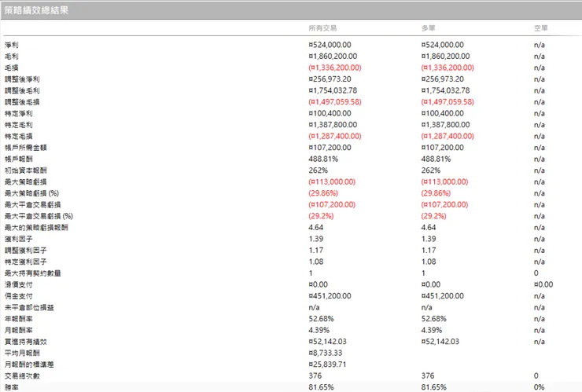Click ¤1,860,200.00 in the 多單 column
Image resolution: width=582 pixels, height=392 pixels.
[x=445, y=57]
